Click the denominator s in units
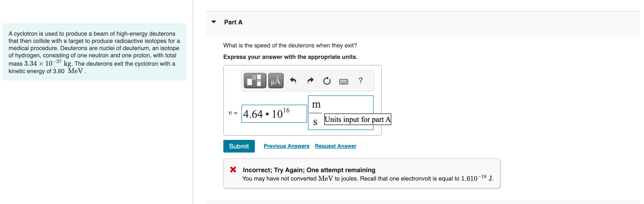Viewport: 644px width, 204px height. [x=315, y=122]
